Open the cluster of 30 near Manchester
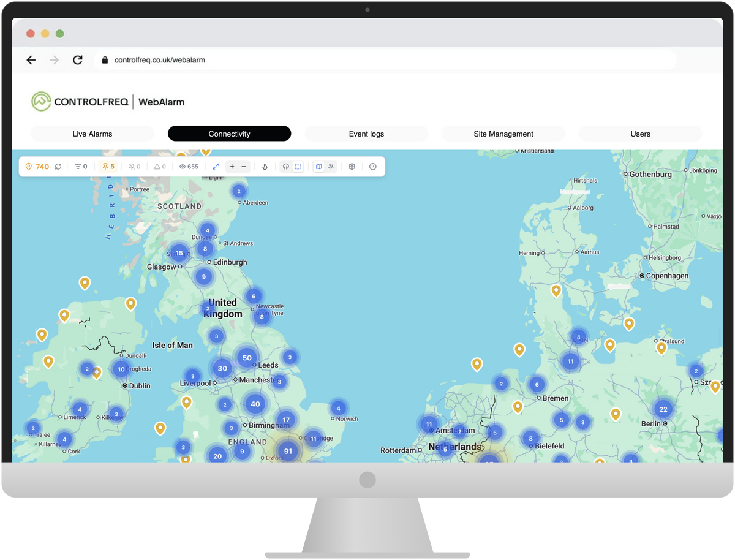 (x=222, y=368)
